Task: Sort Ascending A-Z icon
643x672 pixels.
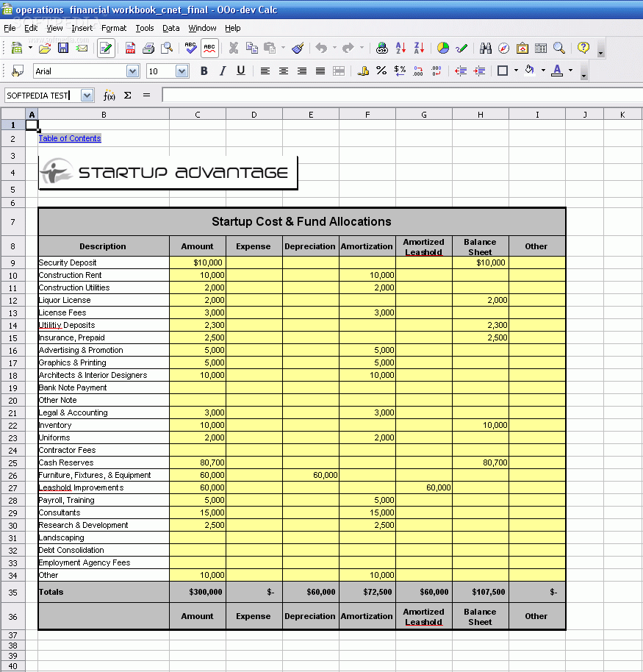Action: point(400,48)
